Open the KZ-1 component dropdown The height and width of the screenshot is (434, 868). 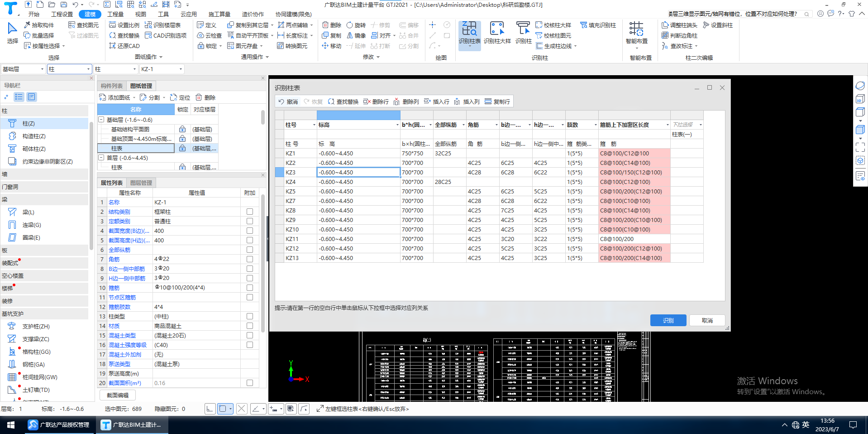pos(181,69)
